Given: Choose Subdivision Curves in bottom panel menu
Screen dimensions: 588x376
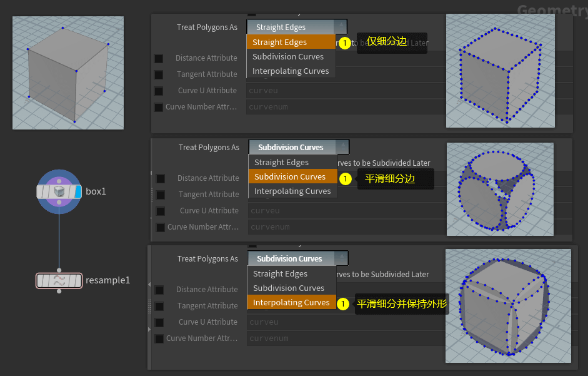Looking at the screenshot, I should pos(292,288).
